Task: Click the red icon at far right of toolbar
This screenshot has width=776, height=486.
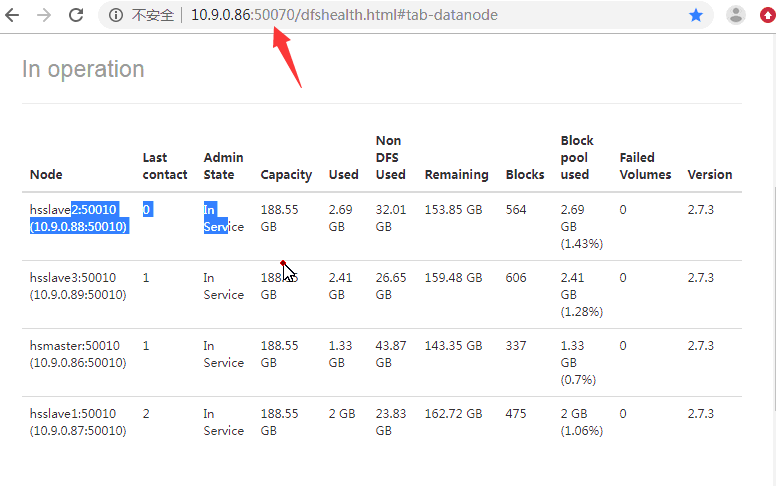Action: pyautogui.click(x=767, y=15)
